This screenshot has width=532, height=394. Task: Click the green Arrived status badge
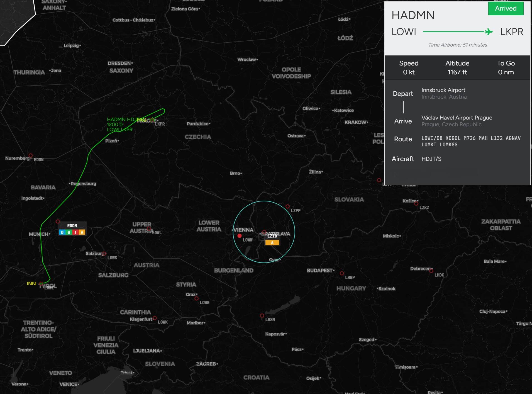[506, 8]
